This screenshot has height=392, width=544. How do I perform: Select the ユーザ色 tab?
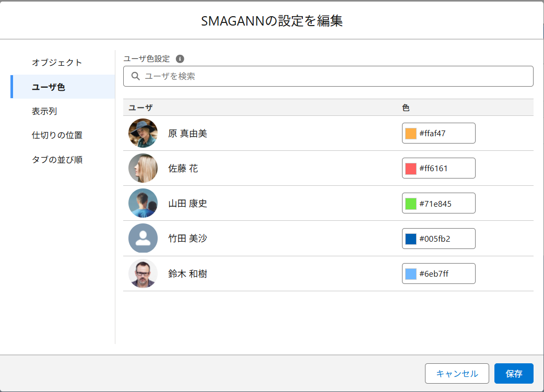click(49, 87)
